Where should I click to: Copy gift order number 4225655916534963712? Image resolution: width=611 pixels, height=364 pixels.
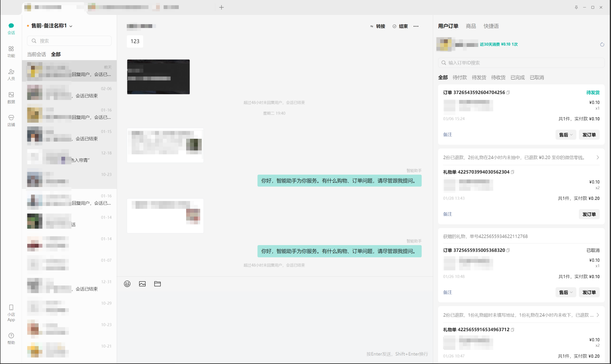click(x=512, y=330)
